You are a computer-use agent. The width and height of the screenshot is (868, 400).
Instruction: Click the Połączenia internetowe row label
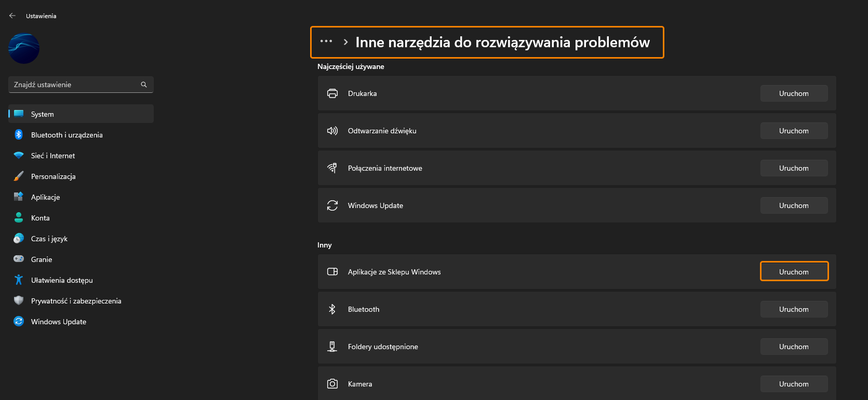(385, 168)
